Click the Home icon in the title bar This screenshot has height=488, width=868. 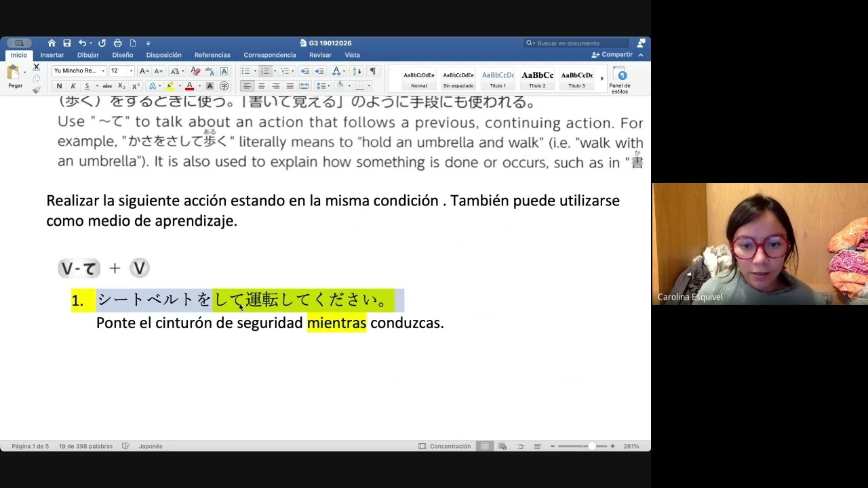[52, 43]
